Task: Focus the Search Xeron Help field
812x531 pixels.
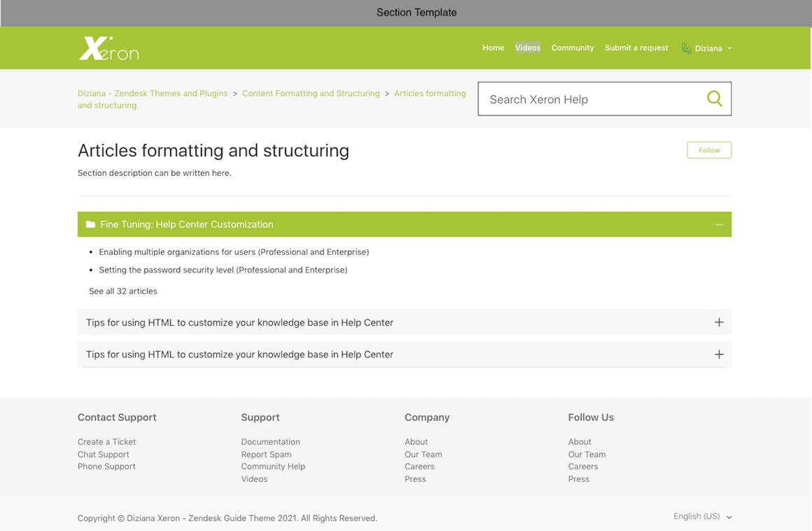Action: [x=591, y=99]
